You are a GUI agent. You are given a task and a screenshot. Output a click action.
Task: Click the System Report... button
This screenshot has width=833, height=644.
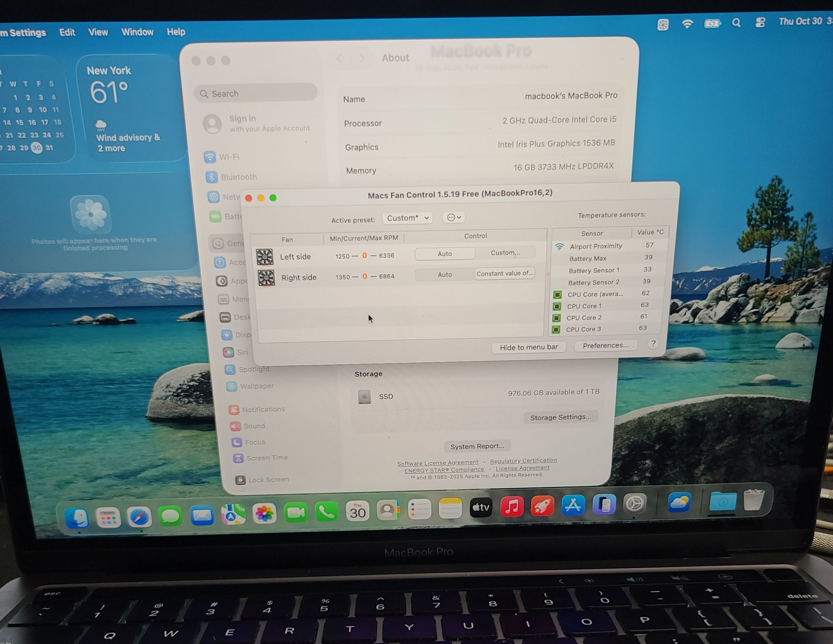coord(477,446)
